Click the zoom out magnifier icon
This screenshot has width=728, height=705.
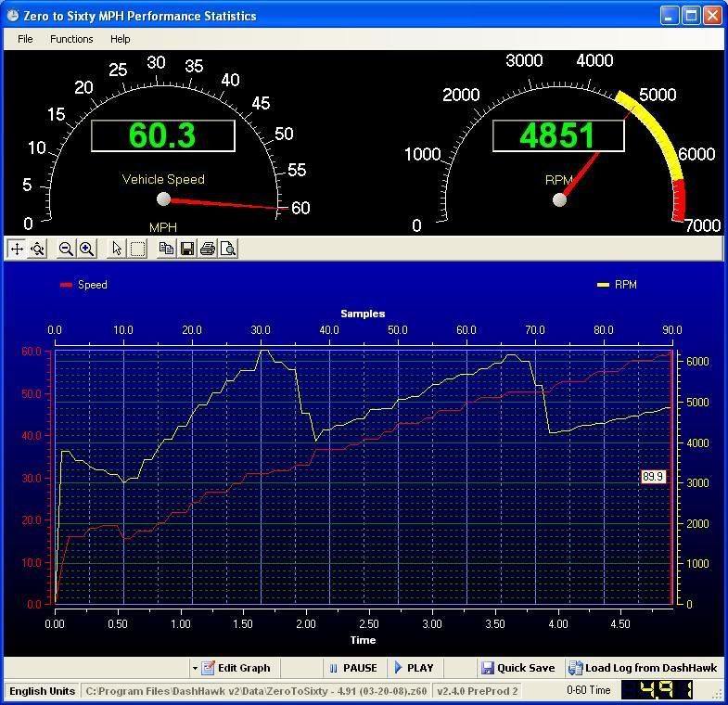(x=66, y=249)
